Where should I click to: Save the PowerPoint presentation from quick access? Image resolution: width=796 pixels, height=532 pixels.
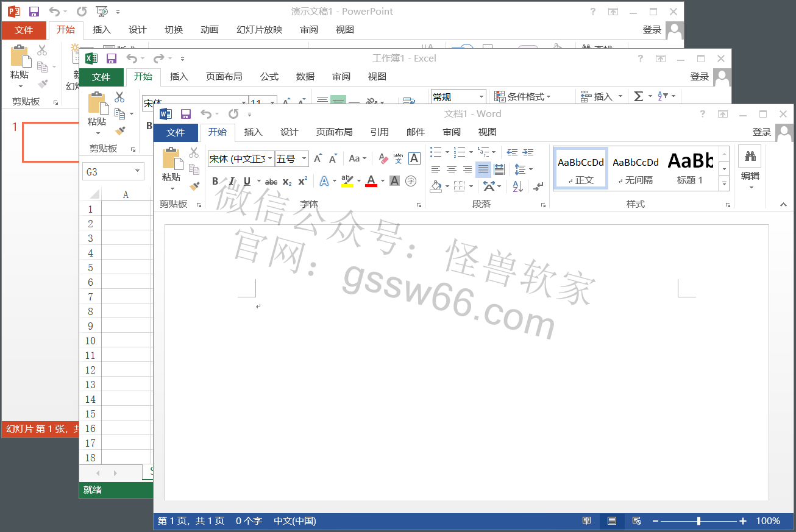point(34,12)
